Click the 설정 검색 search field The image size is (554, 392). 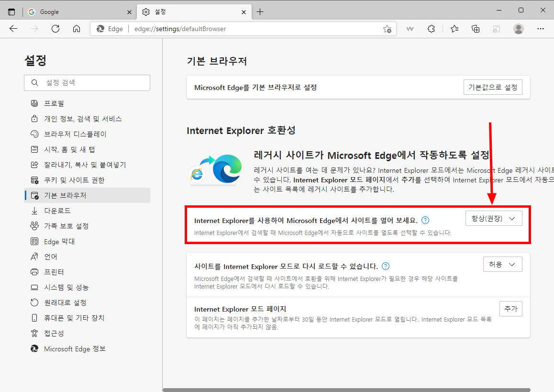87,83
